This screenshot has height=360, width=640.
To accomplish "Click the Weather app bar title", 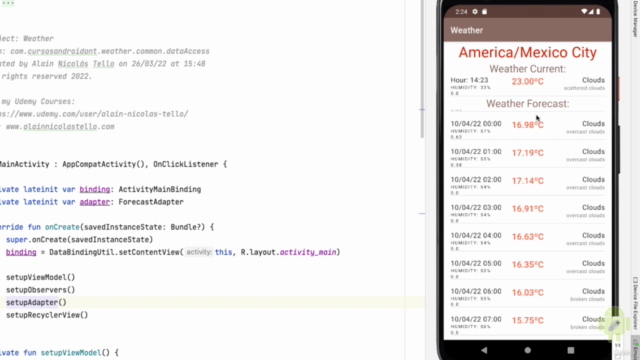I will tap(467, 30).
